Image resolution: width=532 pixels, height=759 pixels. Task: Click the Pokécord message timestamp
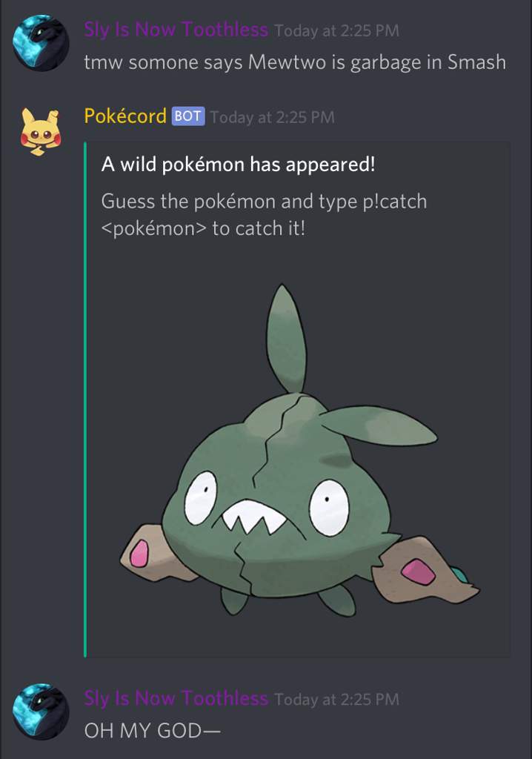tap(272, 117)
